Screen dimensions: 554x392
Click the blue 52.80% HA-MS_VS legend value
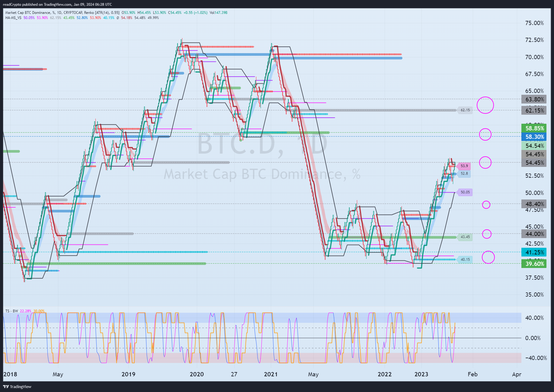82,18
